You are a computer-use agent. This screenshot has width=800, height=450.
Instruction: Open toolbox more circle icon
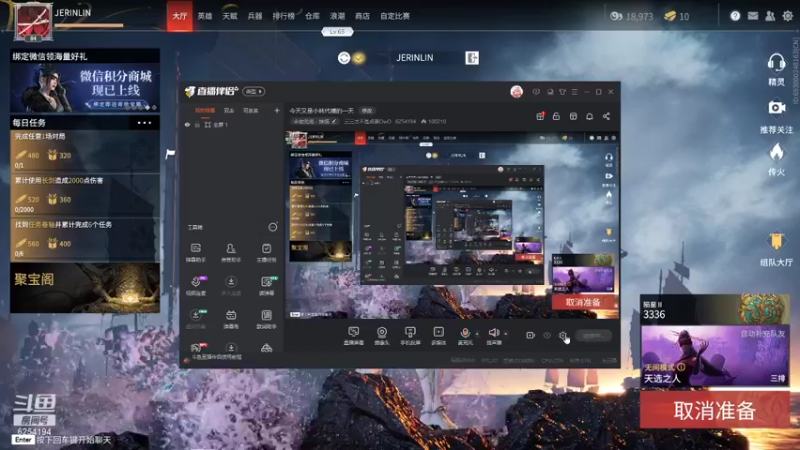tap(273, 227)
